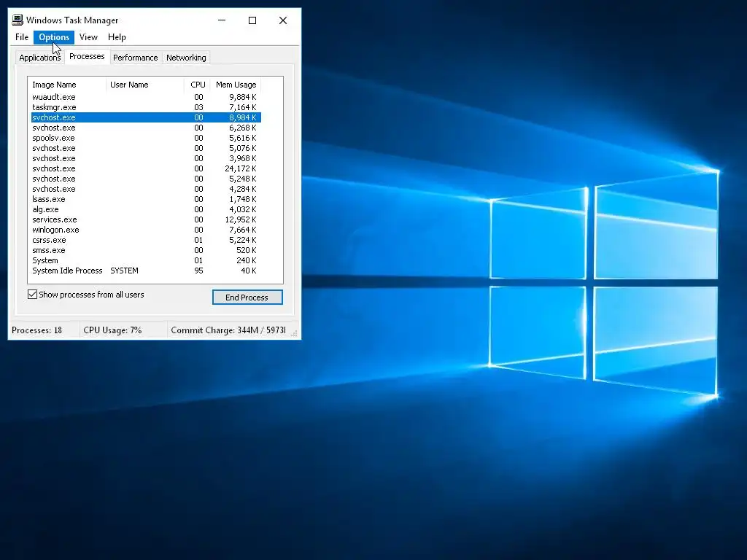Image resolution: width=747 pixels, height=560 pixels.
Task: Sort by CPU column header
Action: 197,85
